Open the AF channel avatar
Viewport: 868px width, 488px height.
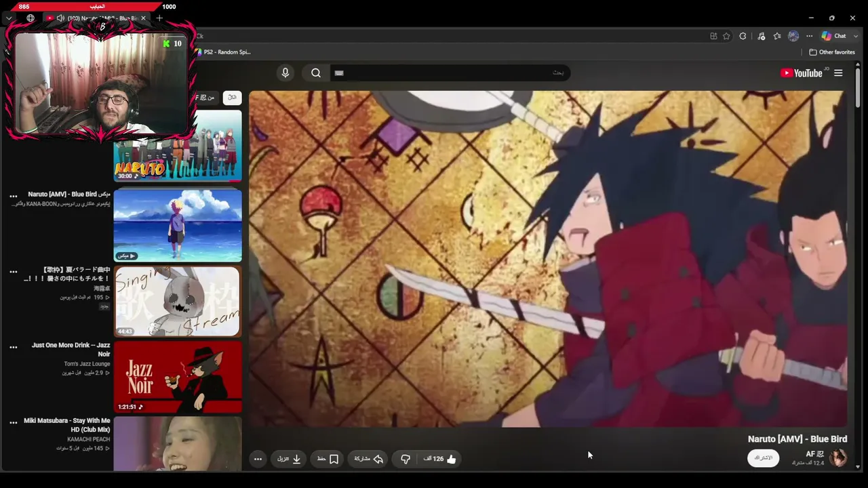pyautogui.click(x=838, y=457)
